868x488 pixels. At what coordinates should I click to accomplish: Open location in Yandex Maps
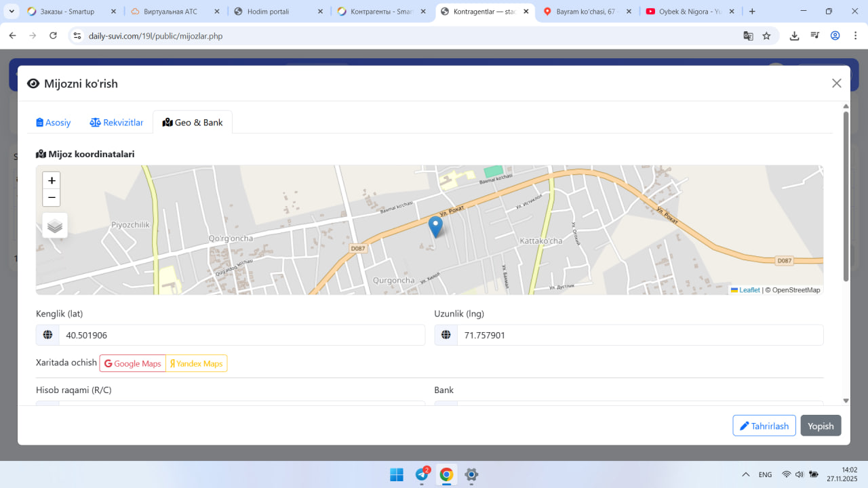(197, 364)
